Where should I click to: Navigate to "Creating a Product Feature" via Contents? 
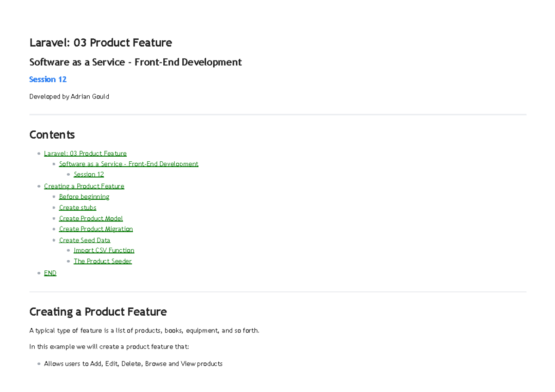click(x=84, y=186)
